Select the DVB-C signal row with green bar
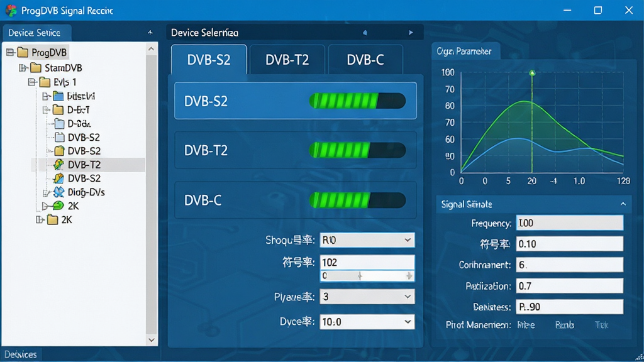 click(296, 200)
